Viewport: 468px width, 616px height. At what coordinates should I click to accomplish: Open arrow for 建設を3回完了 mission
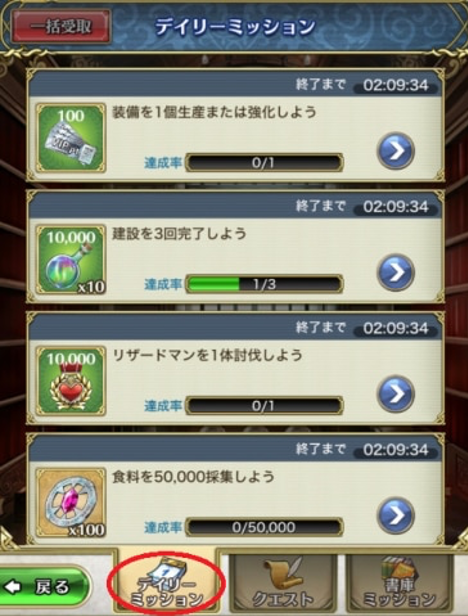396,272
